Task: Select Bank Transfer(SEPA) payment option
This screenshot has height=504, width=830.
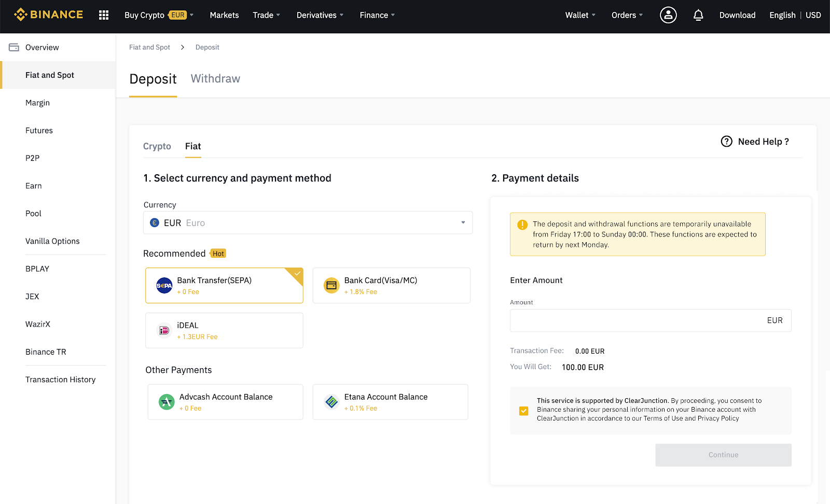Action: coord(224,285)
